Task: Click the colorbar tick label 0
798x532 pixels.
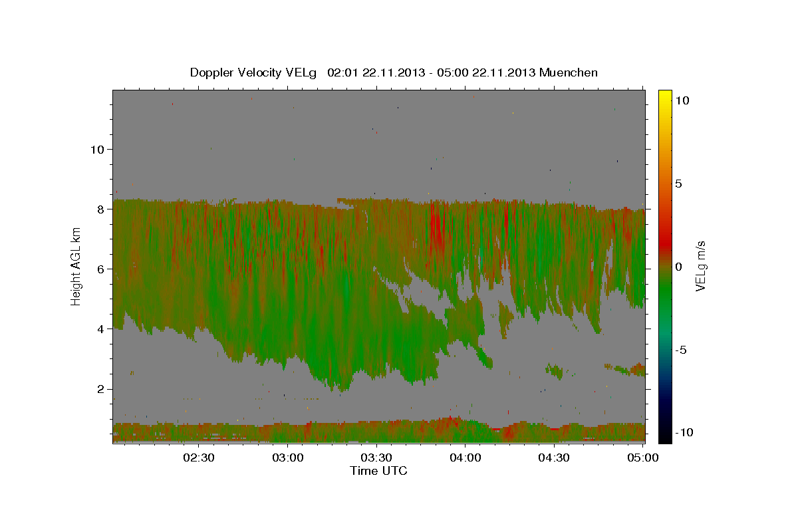Action: (679, 267)
